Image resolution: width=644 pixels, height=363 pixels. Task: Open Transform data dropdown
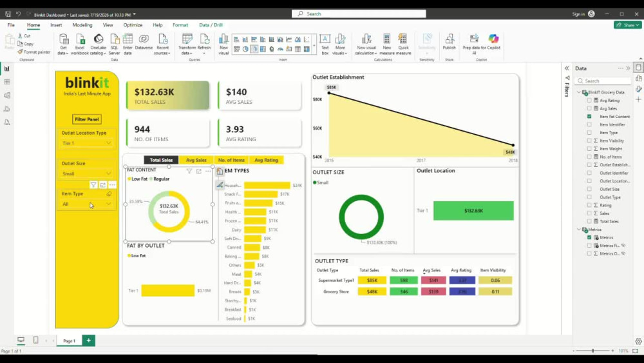pos(187,44)
